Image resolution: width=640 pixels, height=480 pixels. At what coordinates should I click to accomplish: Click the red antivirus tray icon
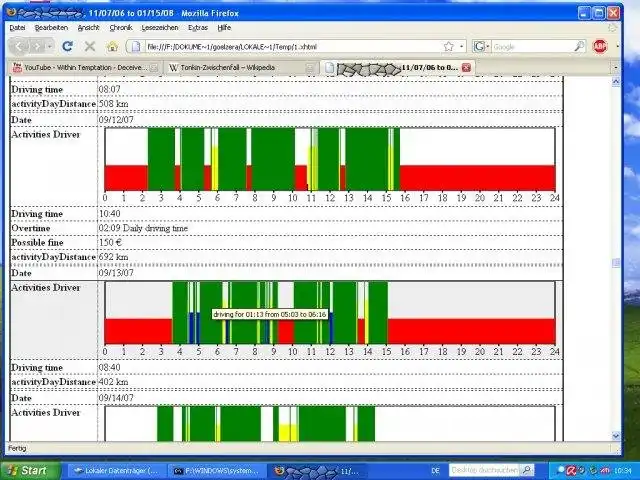571,471
